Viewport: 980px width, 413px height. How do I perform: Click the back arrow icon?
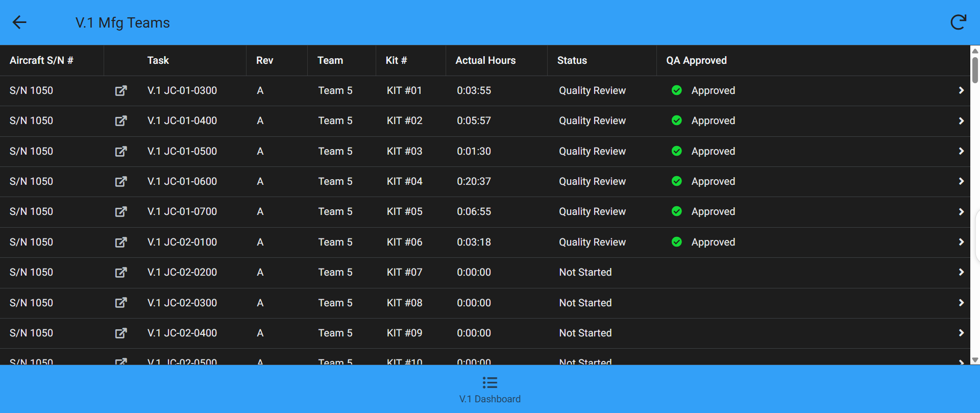(x=19, y=22)
